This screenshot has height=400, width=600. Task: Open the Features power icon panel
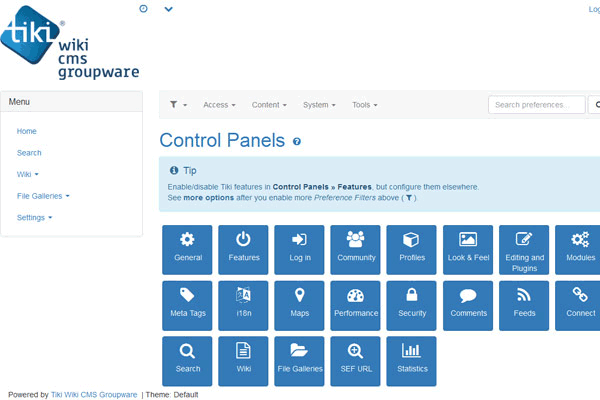[x=243, y=249]
